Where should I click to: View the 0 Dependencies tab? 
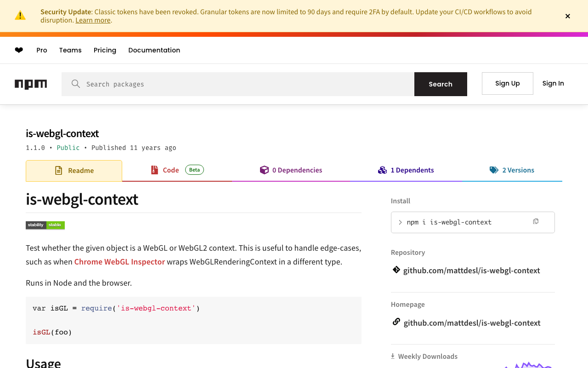click(x=291, y=170)
